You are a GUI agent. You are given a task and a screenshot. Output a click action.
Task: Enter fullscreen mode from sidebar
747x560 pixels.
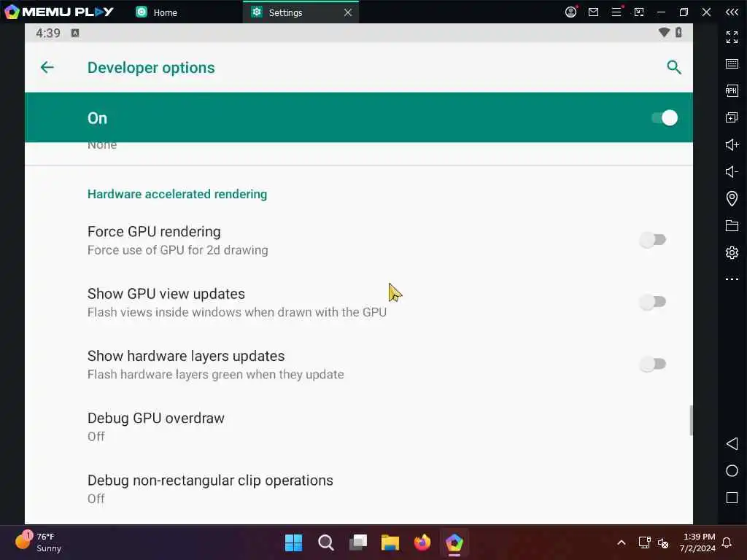tap(732, 36)
